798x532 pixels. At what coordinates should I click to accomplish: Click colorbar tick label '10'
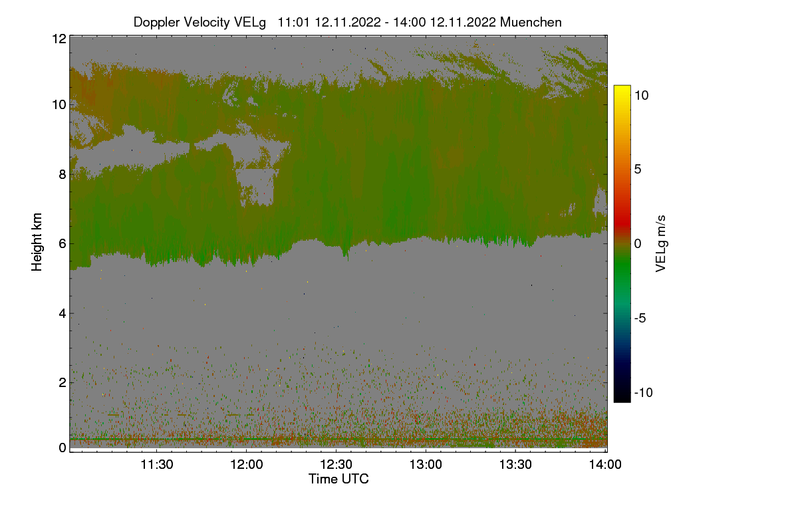pyautogui.click(x=641, y=95)
